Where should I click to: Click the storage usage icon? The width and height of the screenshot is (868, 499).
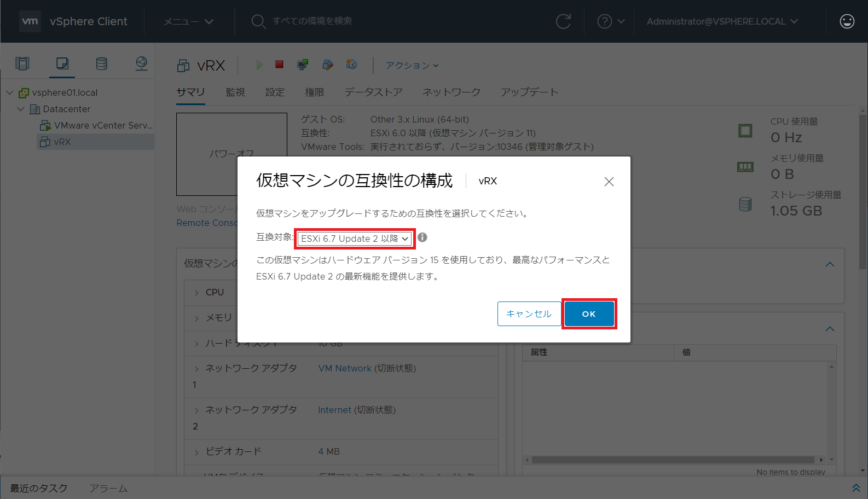click(x=745, y=204)
